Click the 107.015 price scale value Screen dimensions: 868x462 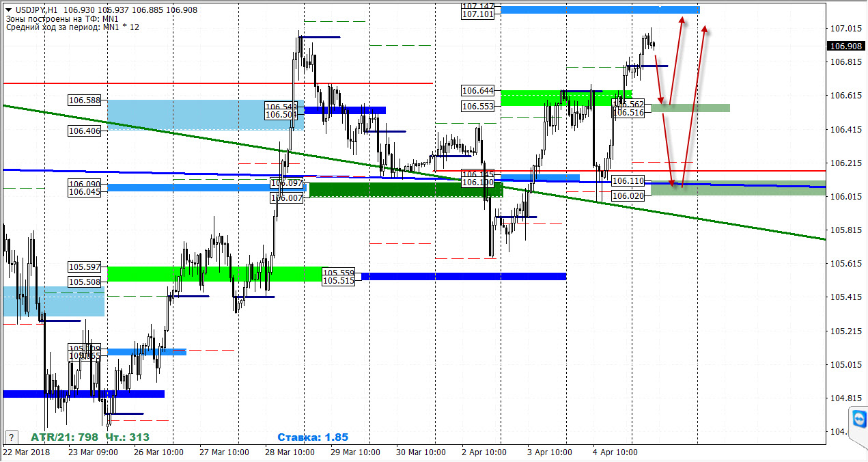[x=845, y=29]
